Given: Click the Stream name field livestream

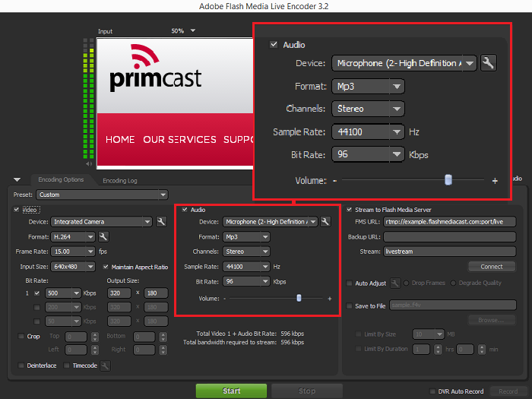Looking at the screenshot, I should [x=450, y=252].
